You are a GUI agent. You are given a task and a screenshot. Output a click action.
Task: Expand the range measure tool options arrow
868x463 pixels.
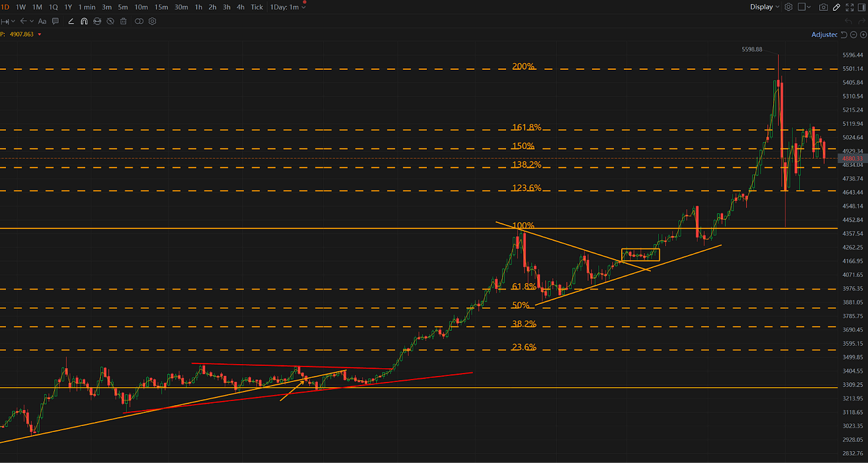point(13,21)
